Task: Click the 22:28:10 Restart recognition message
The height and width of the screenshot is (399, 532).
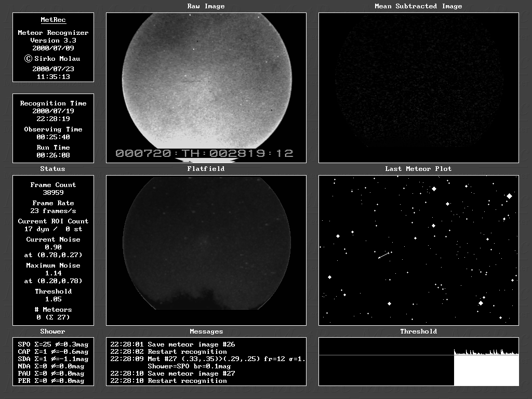Action: point(168,381)
